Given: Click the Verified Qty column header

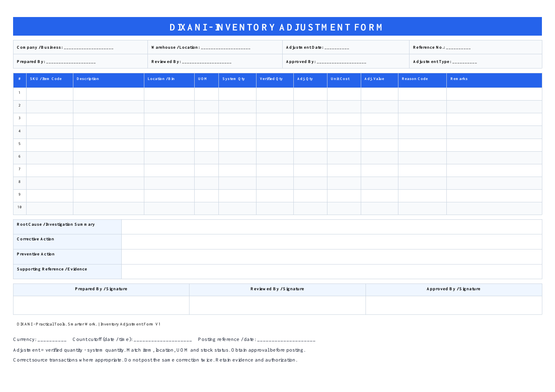Looking at the screenshot, I should click(x=275, y=80).
